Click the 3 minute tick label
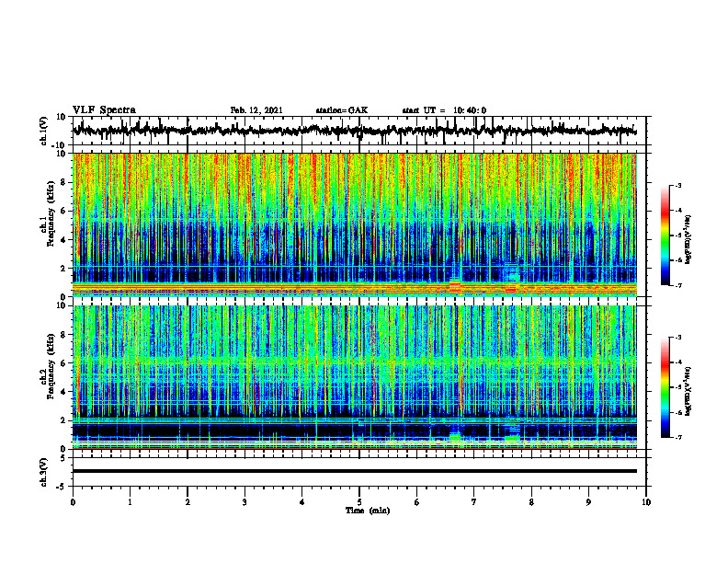Screen dimensions: 728x563 point(245,502)
